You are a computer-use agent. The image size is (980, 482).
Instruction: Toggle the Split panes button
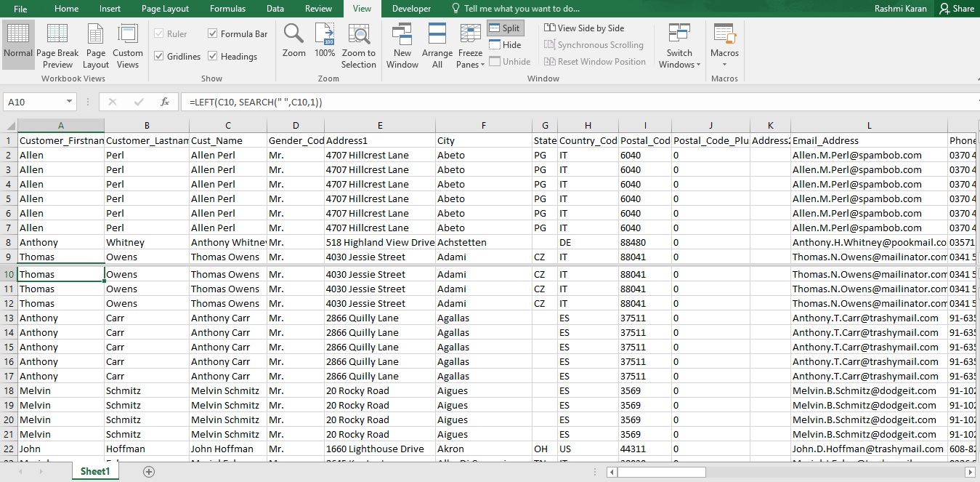point(504,28)
